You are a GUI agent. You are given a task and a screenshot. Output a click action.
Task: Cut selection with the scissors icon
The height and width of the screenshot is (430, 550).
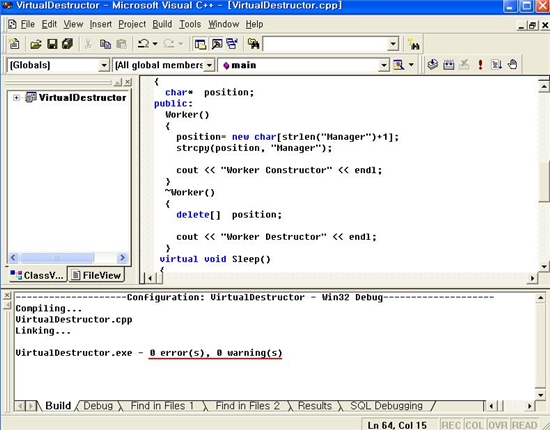(88, 44)
